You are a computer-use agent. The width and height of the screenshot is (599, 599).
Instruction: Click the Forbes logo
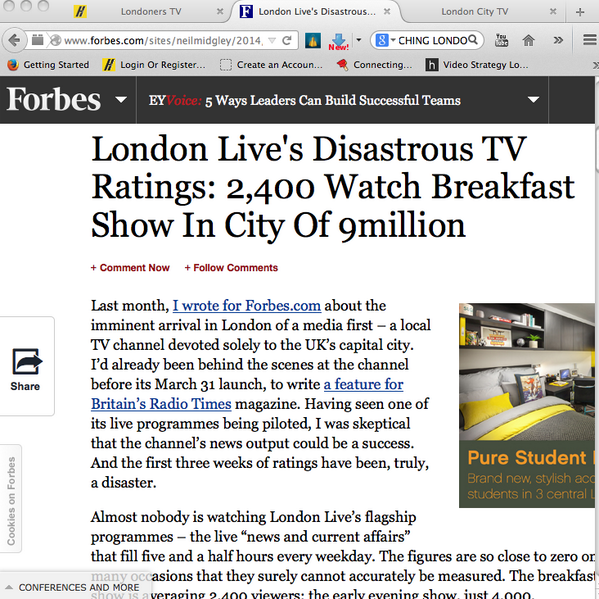click(53, 99)
